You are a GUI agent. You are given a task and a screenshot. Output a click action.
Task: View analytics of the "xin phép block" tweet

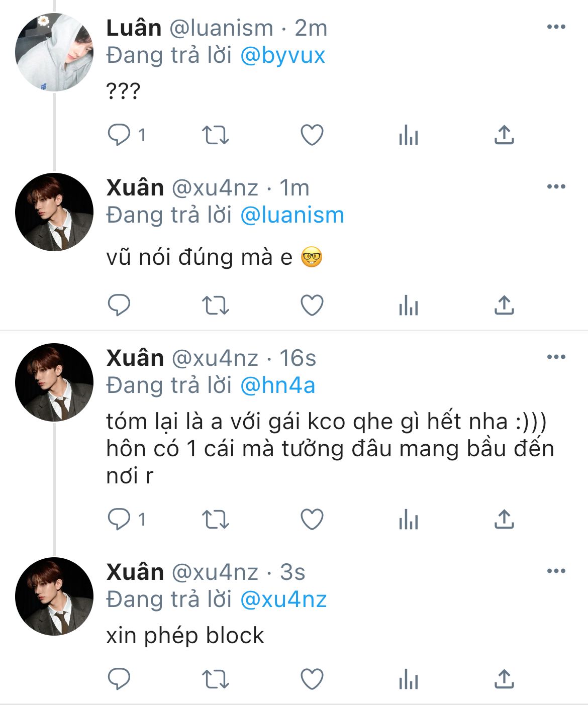tap(408, 679)
